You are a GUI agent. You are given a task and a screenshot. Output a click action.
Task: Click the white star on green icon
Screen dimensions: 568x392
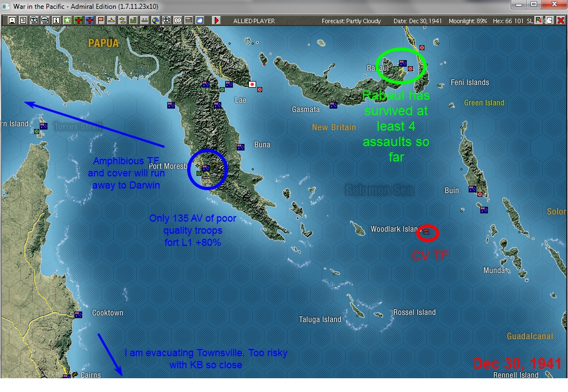[x=67, y=20]
